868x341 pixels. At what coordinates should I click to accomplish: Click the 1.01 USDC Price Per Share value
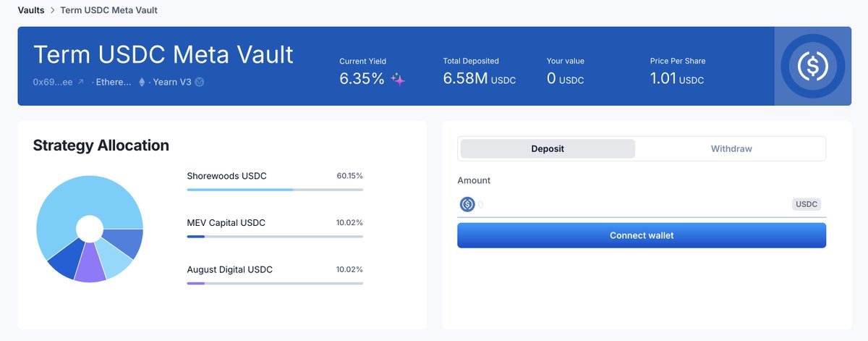[x=676, y=79]
